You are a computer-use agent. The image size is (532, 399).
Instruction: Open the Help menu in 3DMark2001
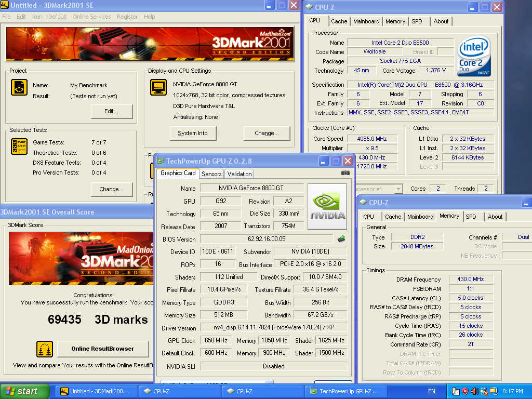tap(149, 17)
